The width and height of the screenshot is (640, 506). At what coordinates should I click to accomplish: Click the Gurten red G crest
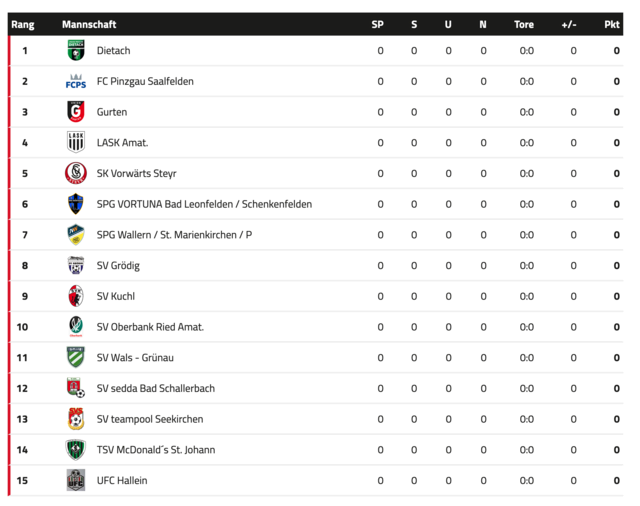click(x=76, y=112)
